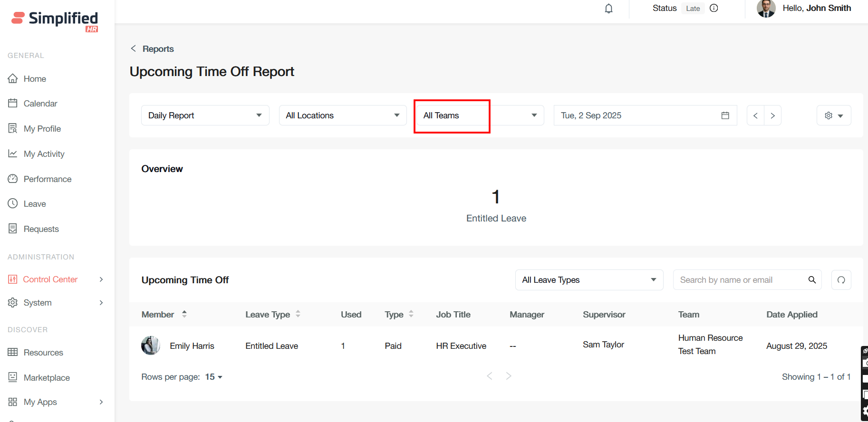The width and height of the screenshot is (868, 422).
Task: Refresh the Upcoming Time Off table
Action: click(x=841, y=280)
